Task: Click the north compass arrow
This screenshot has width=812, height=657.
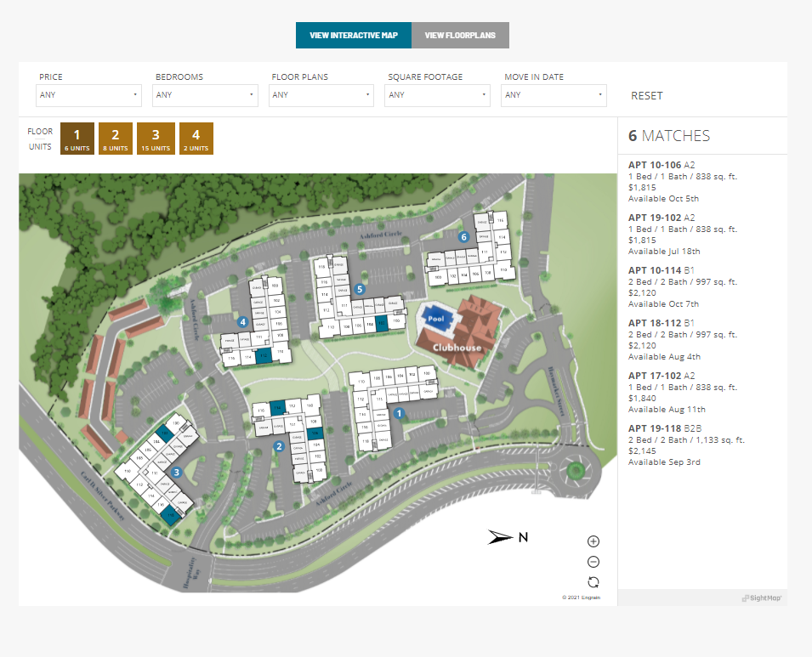Action: point(498,536)
